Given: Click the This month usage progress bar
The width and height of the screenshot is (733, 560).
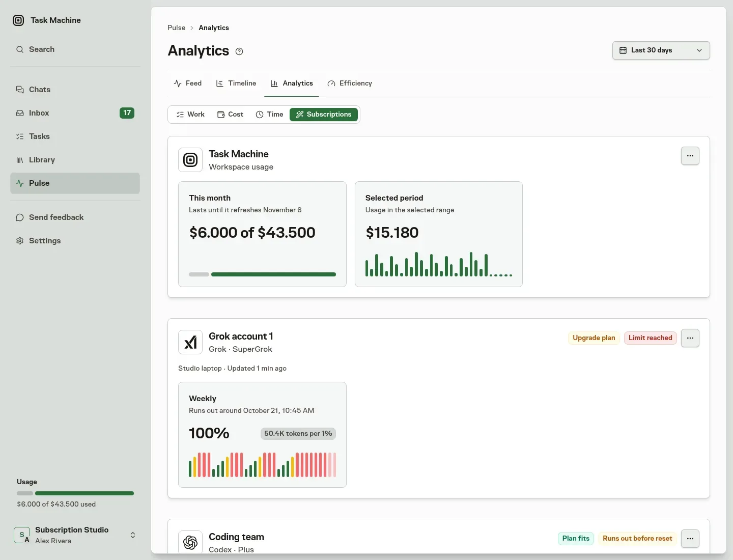Looking at the screenshot, I should point(262,274).
